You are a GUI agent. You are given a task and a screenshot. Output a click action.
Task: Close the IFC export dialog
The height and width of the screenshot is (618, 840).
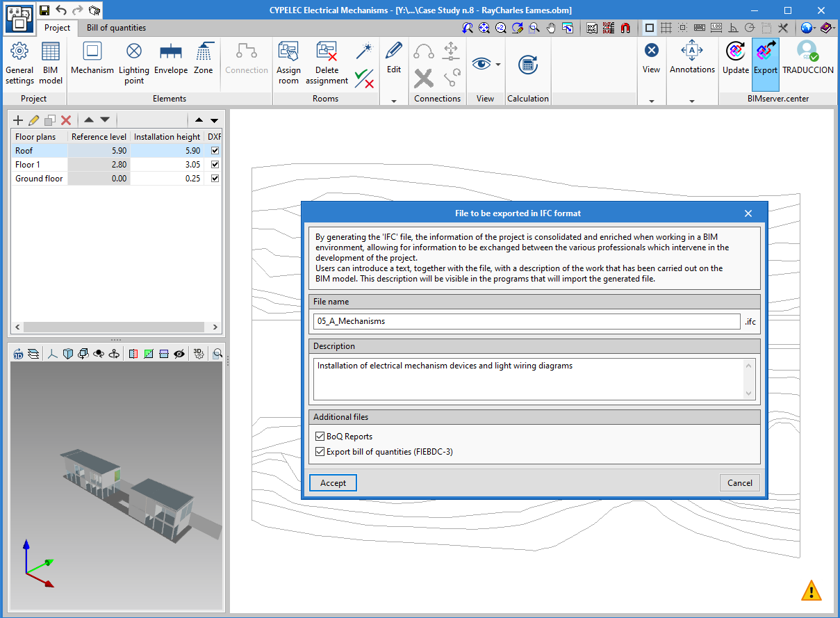point(748,213)
